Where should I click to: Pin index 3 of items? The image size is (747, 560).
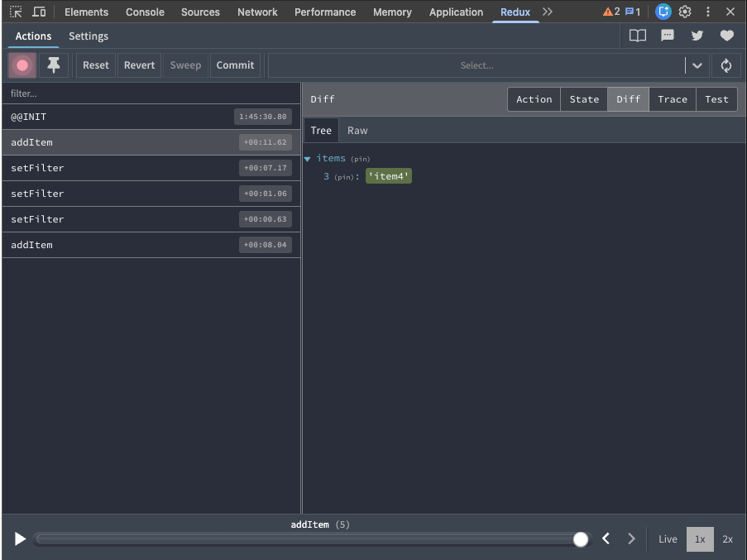coord(344,177)
